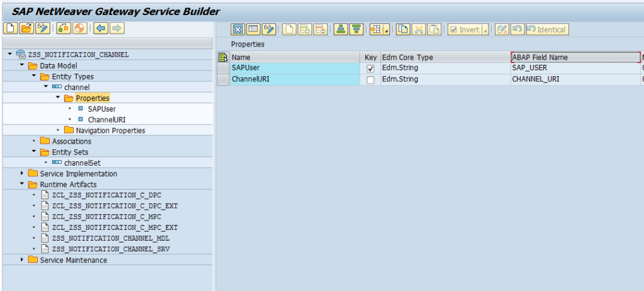Screen dimensions: 644x291
Task: Click the Invert button
Action: tap(465, 30)
